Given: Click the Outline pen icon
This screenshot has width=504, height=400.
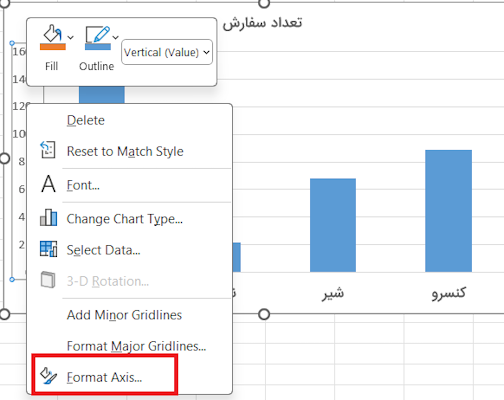Looking at the screenshot, I should (x=98, y=34).
